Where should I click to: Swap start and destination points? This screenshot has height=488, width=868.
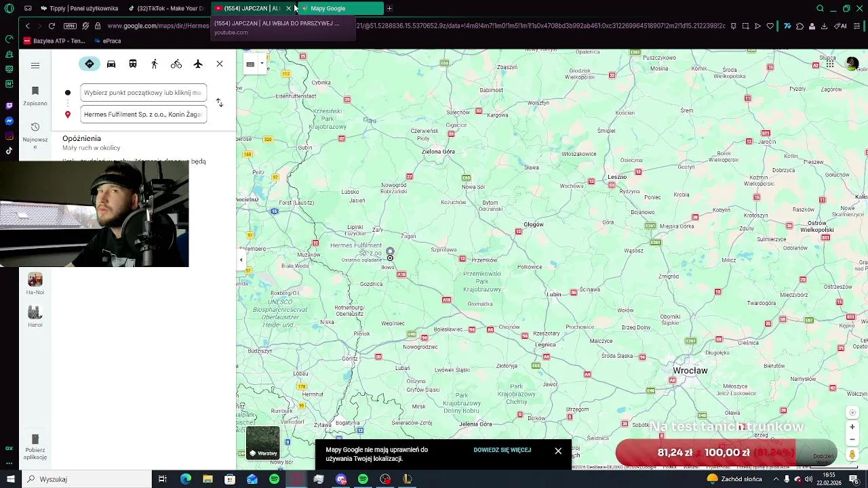220,103
